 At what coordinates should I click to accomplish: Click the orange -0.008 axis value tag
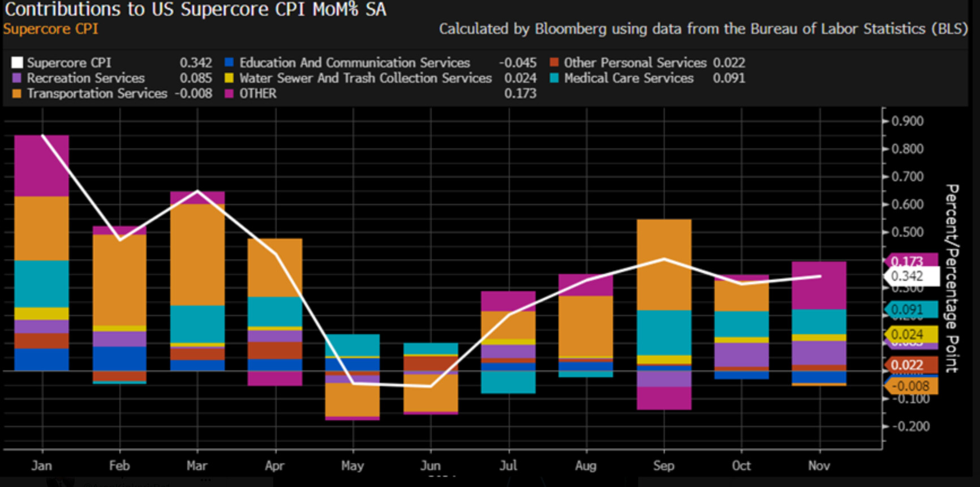click(x=911, y=386)
